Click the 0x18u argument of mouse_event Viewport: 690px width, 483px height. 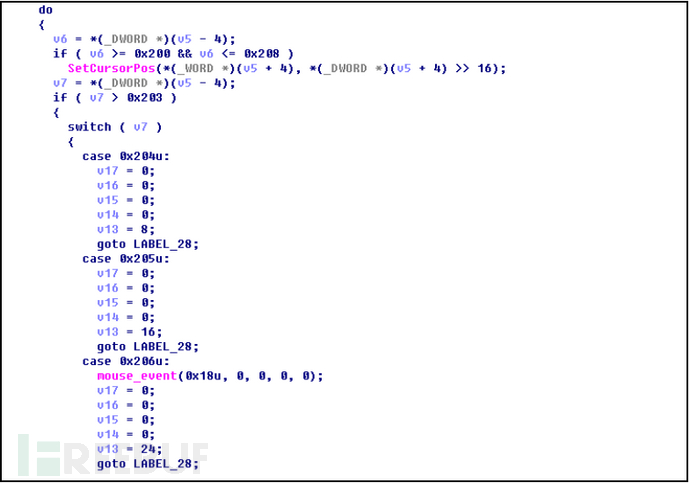(203, 376)
